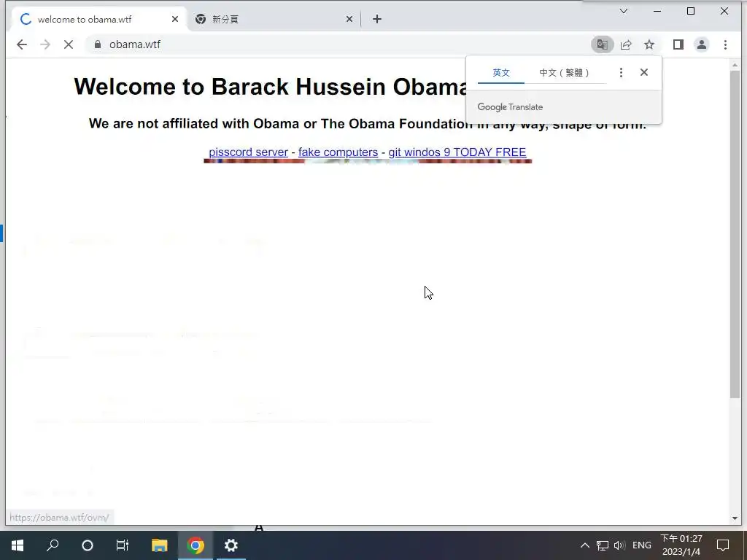Open the Chrome profile avatar menu
The height and width of the screenshot is (560, 747).
pyautogui.click(x=702, y=44)
